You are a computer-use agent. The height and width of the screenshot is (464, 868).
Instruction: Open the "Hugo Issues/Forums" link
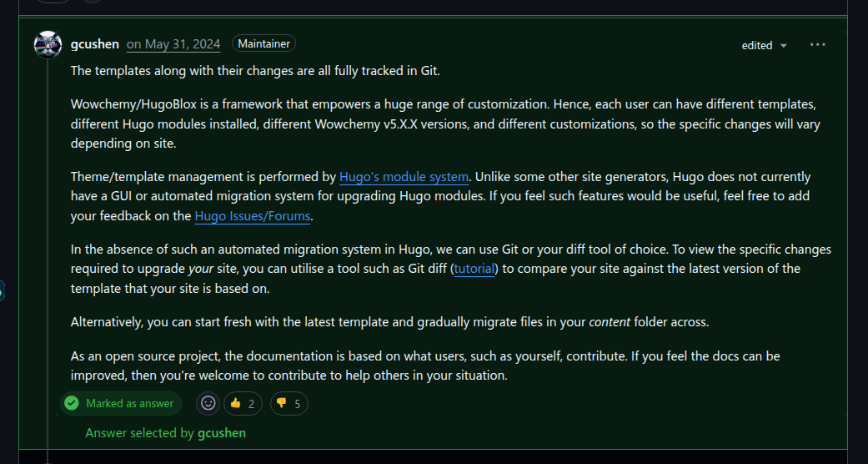(x=253, y=217)
